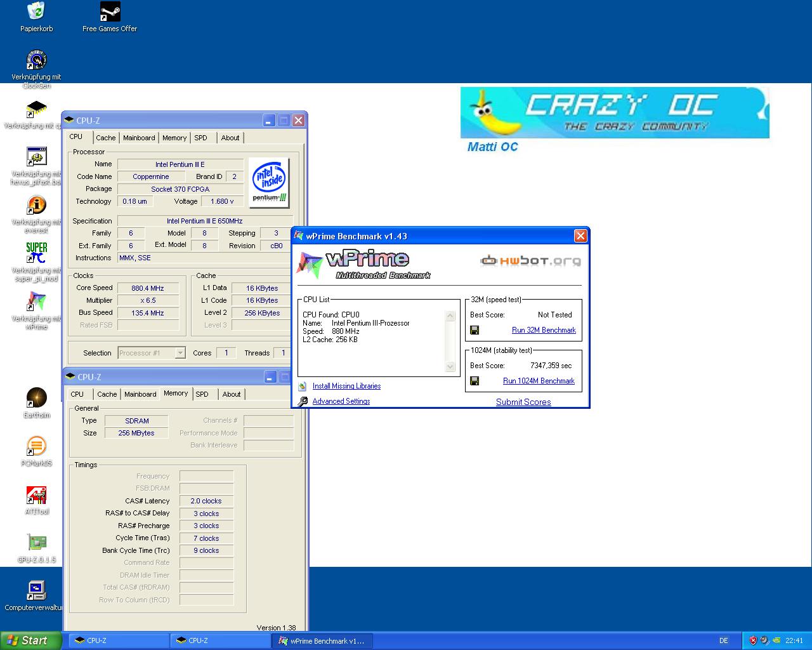Open the Papierkorb recycle bin icon
This screenshot has width=812, height=650.
point(36,11)
